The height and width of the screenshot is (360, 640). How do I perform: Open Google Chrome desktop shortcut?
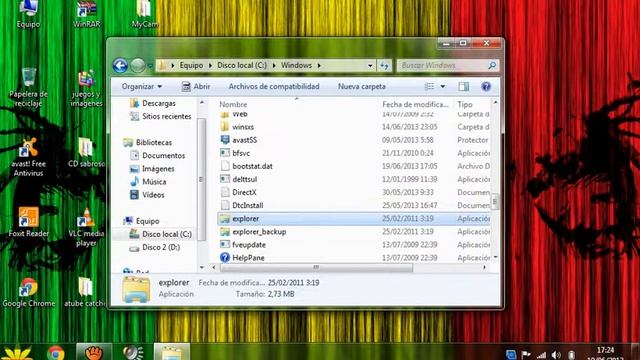click(29, 292)
